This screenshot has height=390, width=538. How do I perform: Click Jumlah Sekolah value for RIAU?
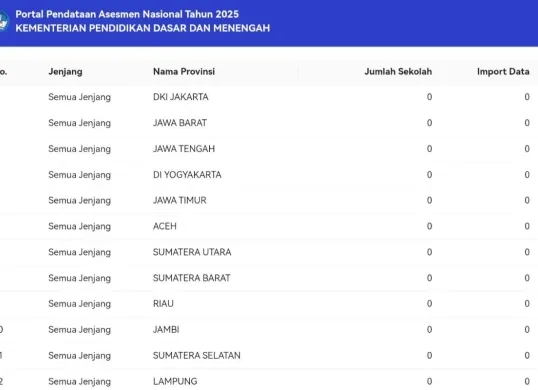click(x=429, y=304)
